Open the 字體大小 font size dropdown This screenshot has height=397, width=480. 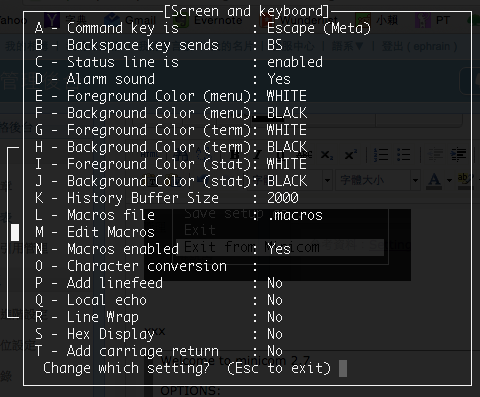(378, 180)
